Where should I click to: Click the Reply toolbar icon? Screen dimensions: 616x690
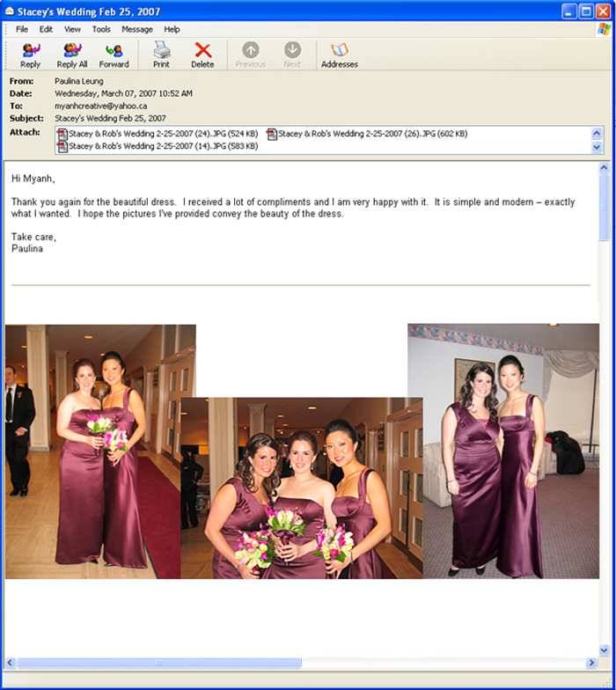(x=30, y=50)
